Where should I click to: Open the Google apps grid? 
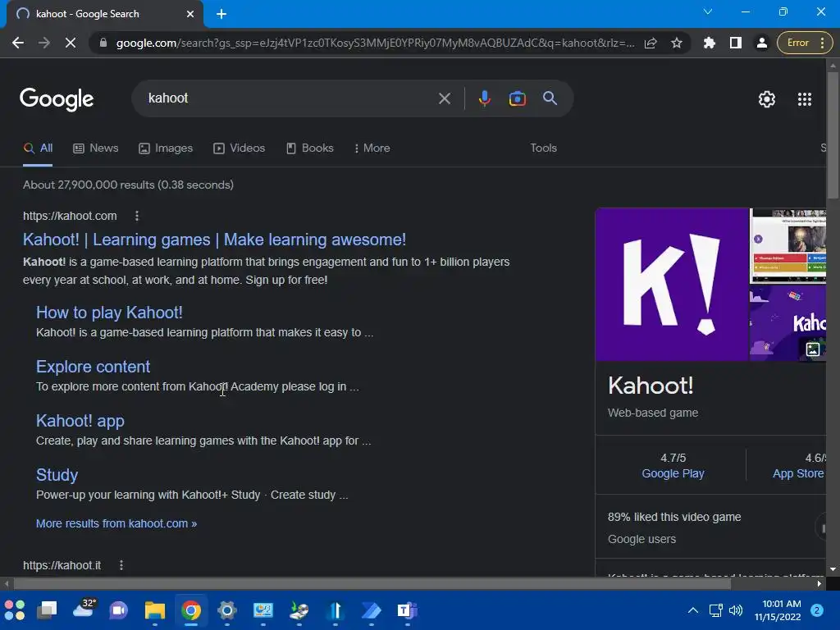coord(804,99)
